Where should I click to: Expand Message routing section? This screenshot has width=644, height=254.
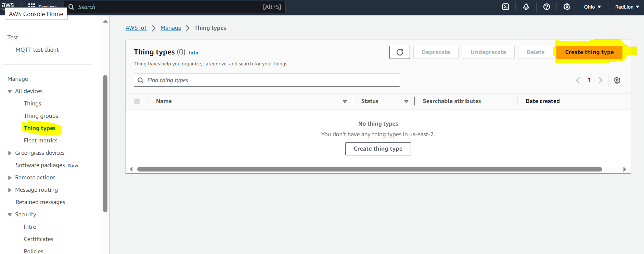click(10, 190)
